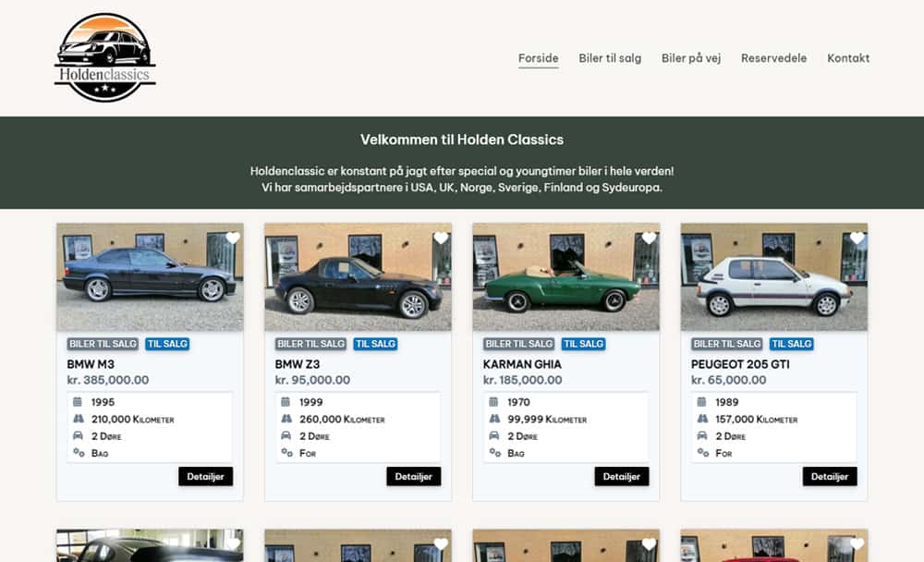Show Detaljer for Peugeot 205 GTI

point(830,476)
